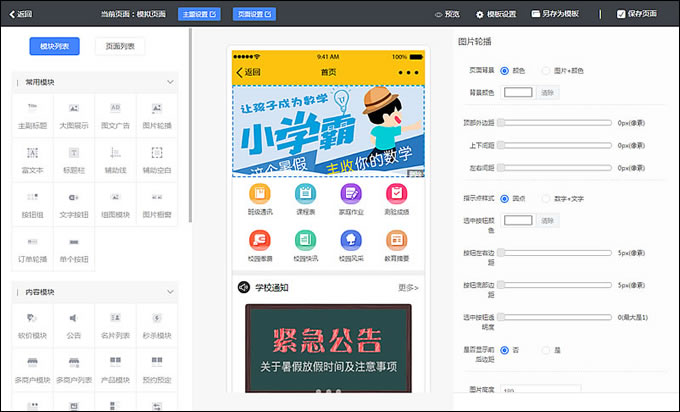Image resolution: width=680 pixels, height=412 pixels.
Task: Add the 多商户模块 module
Action: click(x=33, y=370)
